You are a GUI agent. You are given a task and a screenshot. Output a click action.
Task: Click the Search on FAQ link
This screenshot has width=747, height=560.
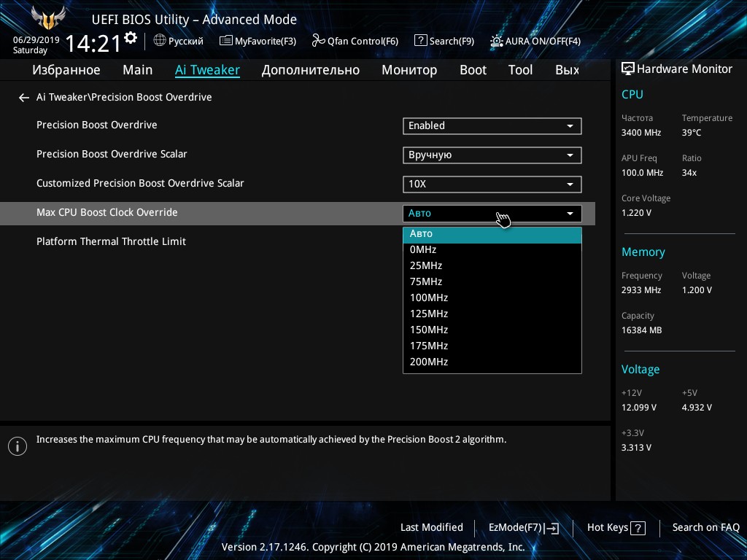pyautogui.click(x=705, y=527)
